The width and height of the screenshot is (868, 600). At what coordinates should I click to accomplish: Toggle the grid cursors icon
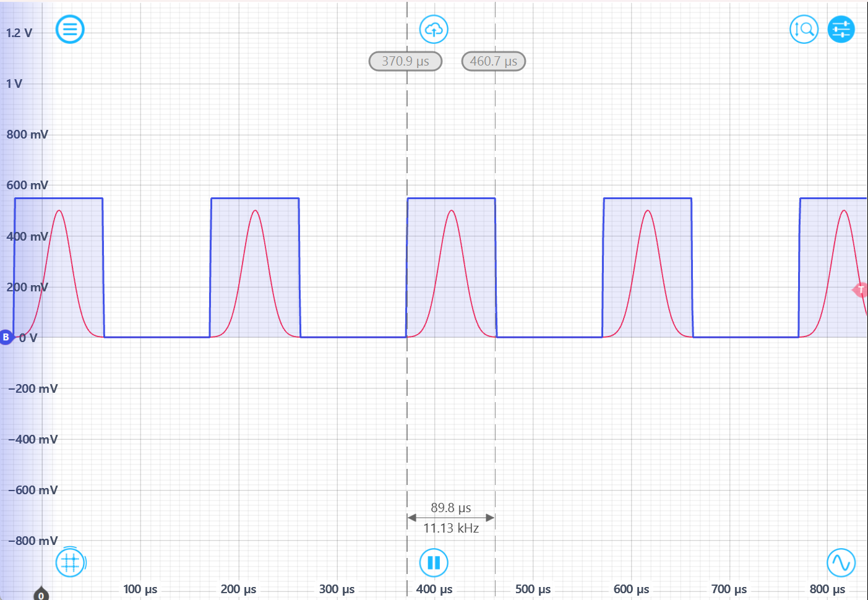(70, 562)
